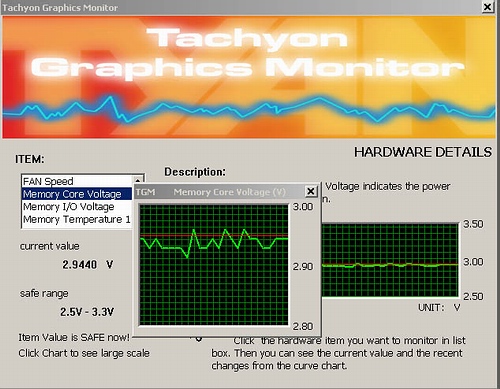This screenshot has width=500, height=389.
Task: Click the safe range 2.5V - 3.3V text
Action: [x=87, y=312]
